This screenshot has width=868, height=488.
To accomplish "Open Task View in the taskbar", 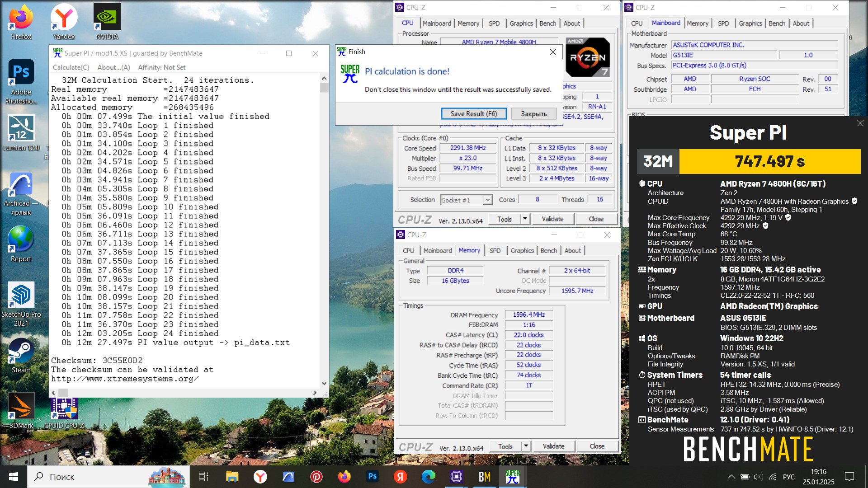I will point(203,477).
